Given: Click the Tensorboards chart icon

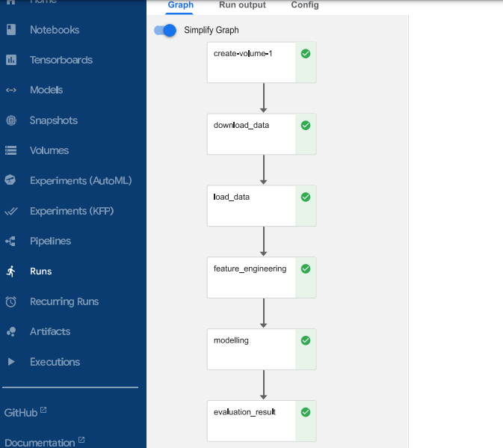Looking at the screenshot, I should point(11,60).
